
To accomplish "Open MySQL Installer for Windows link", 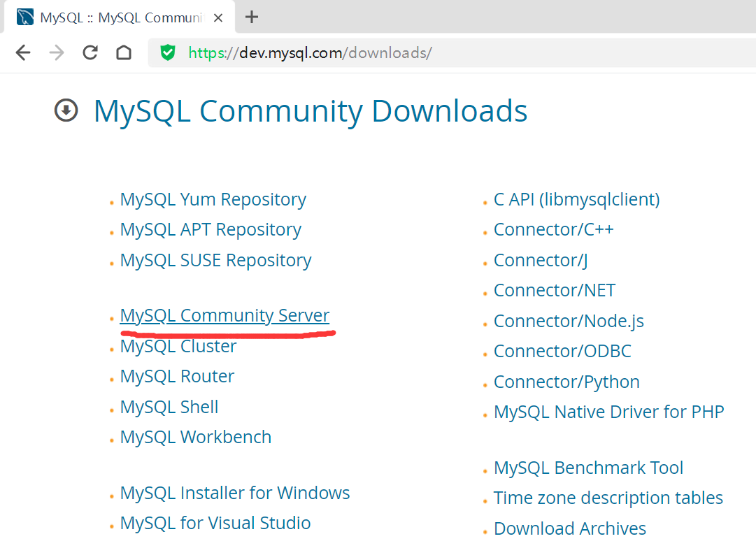I will [235, 493].
